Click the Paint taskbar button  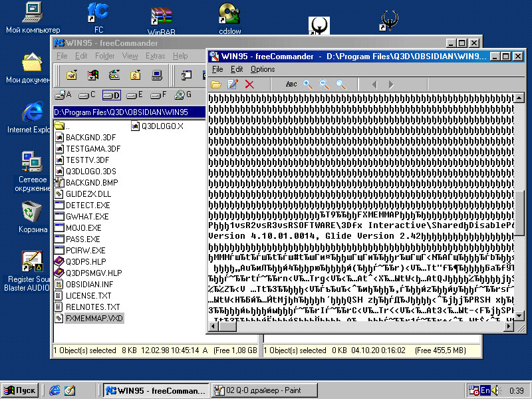264,390
